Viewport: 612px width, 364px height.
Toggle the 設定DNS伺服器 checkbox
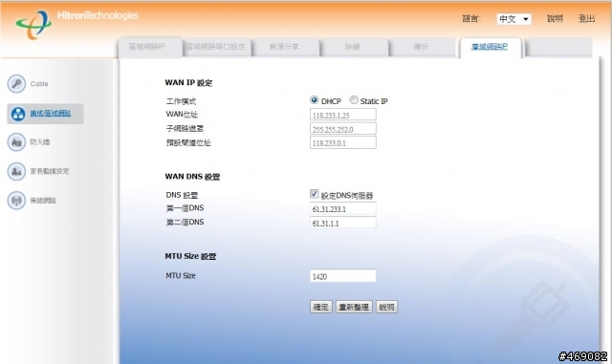[315, 194]
